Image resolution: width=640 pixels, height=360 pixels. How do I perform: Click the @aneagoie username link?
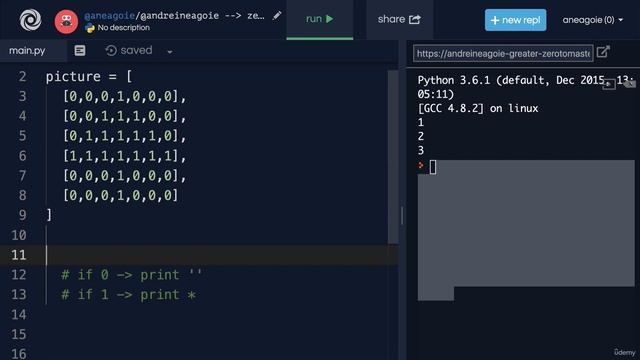(109, 16)
